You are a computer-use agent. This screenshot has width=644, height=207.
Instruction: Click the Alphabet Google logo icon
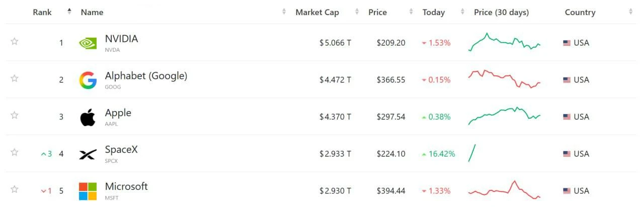[88, 80]
